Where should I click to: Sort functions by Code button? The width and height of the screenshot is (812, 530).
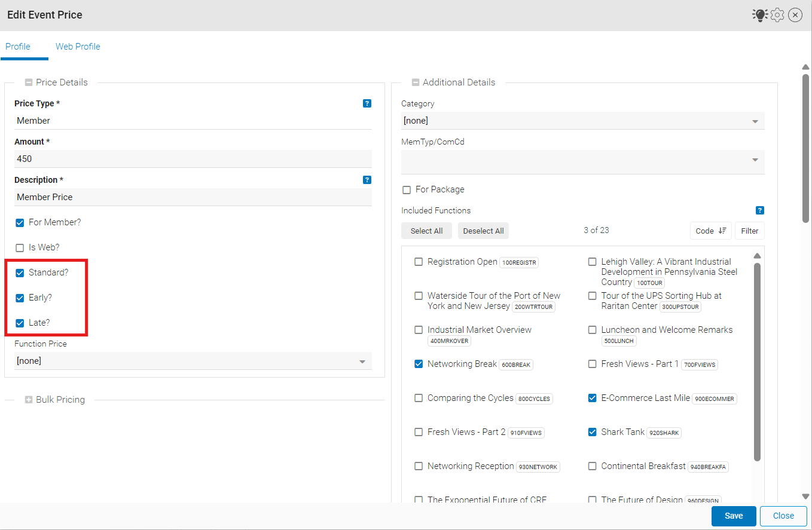point(710,231)
